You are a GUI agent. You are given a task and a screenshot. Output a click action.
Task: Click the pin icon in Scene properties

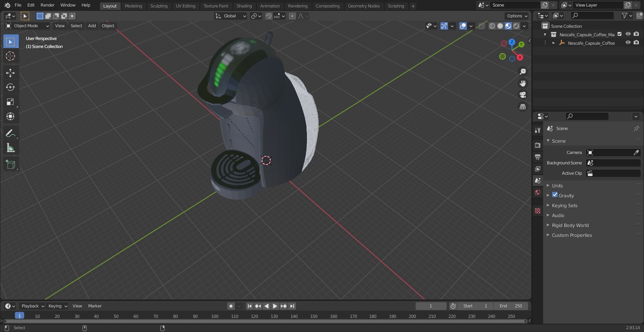coord(636,129)
